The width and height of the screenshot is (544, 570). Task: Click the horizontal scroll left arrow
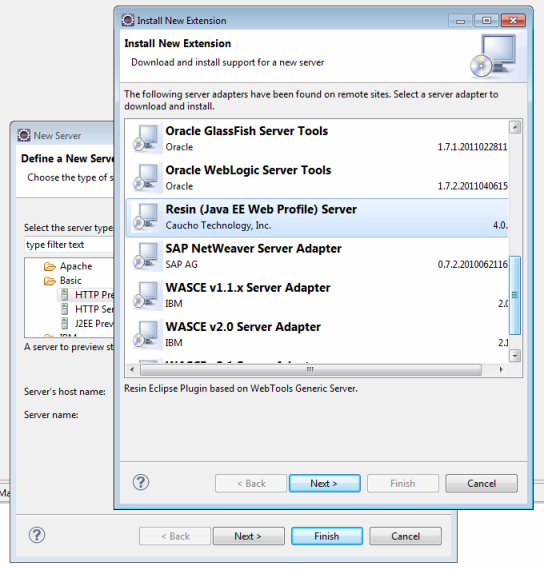tap(132, 370)
